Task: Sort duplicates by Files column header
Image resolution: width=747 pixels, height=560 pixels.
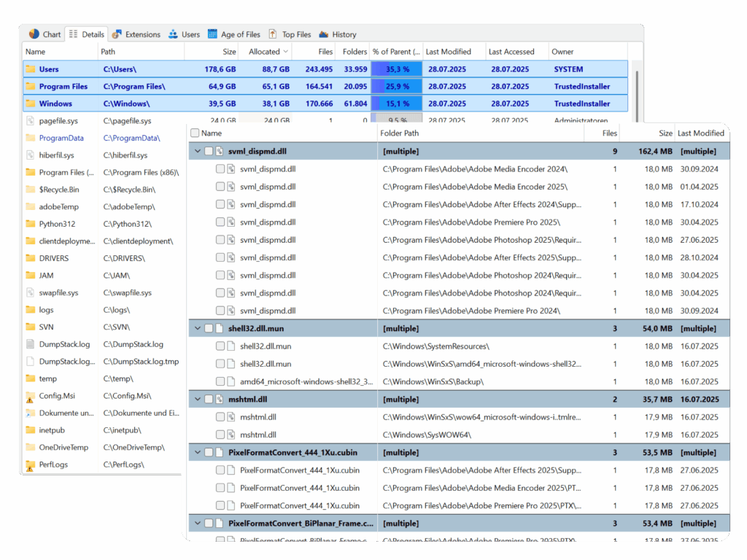Action: 602,133
